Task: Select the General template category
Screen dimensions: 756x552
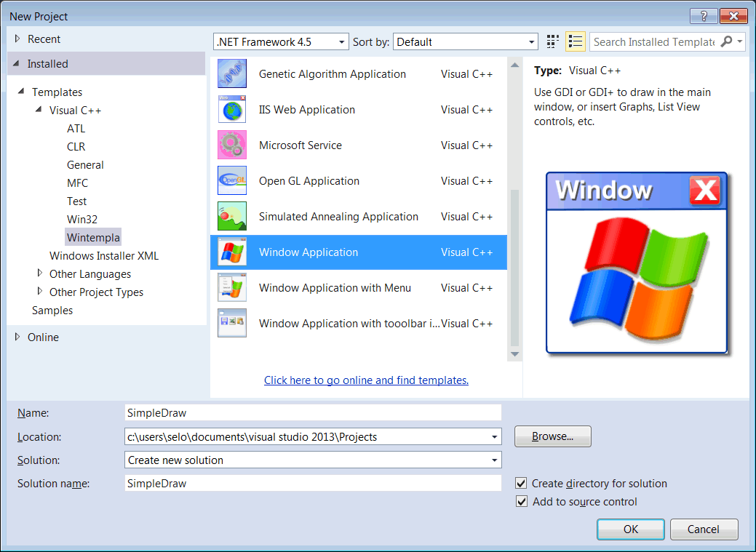Action: pyautogui.click(x=85, y=165)
